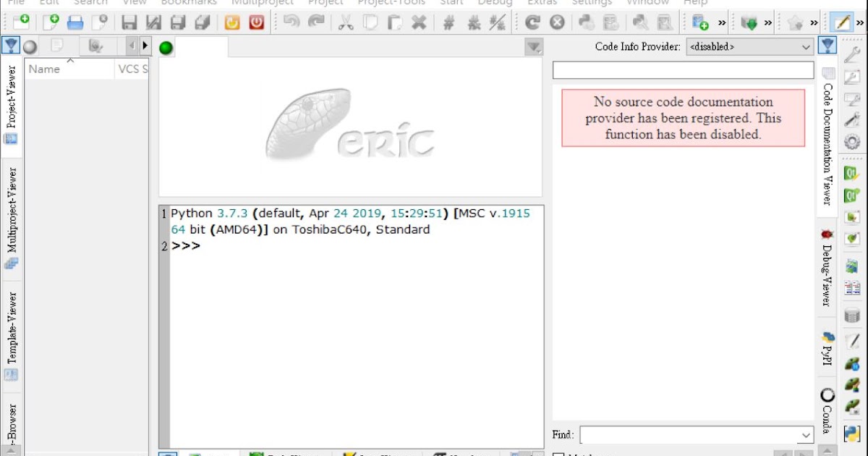This screenshot has height=456, width=868.
Task: Open the Settings menu
Action: click(x=592, y=4)
